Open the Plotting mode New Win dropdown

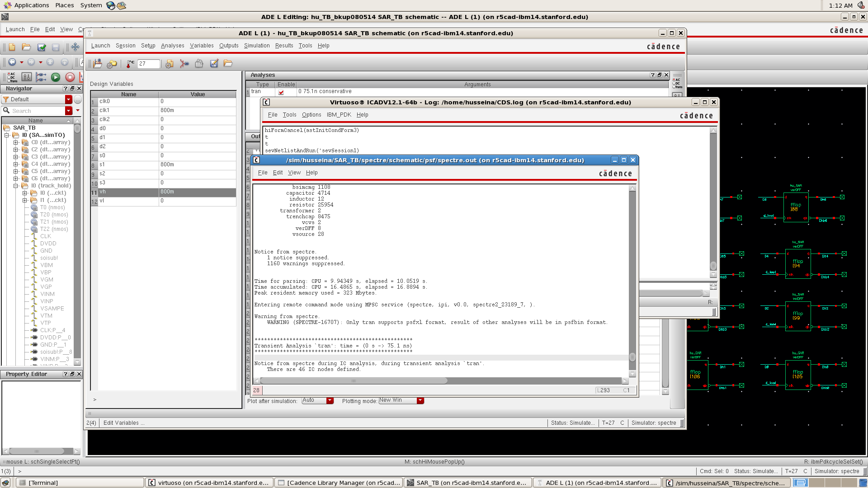420,400
